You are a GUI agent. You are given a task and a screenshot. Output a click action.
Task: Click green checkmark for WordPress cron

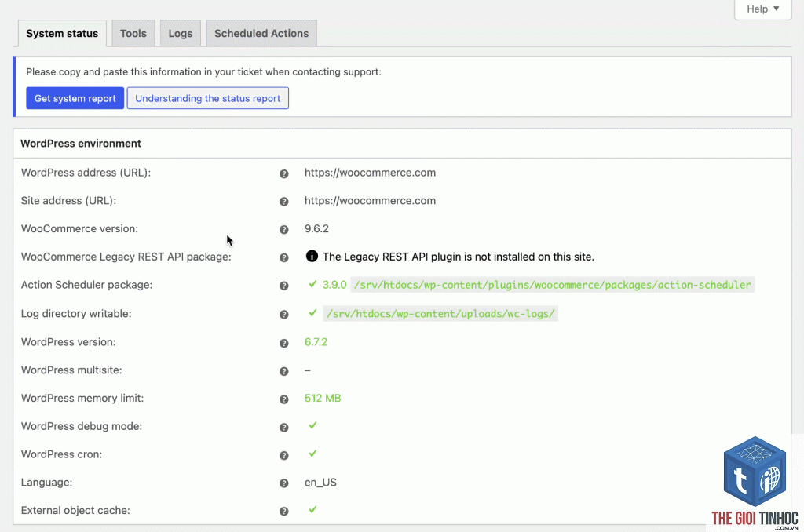pyautogui.click(x=312, y=454)
